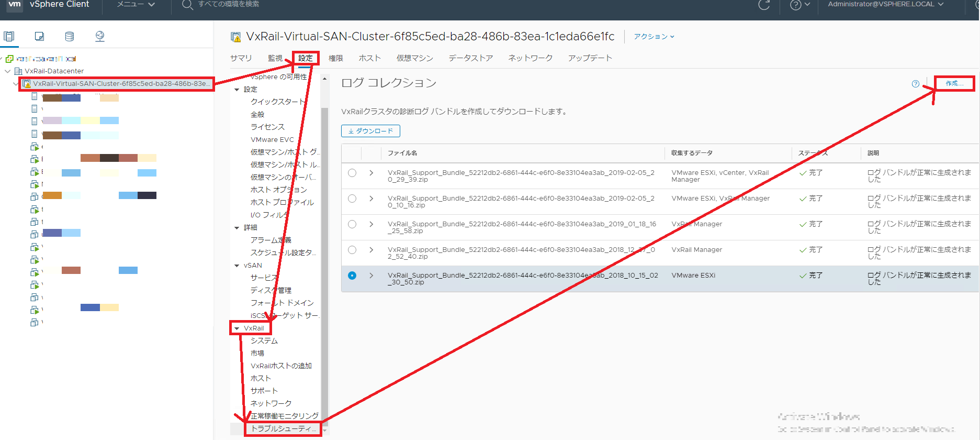
Task: Click the sidebar scrollbar up arrow
Action: pos(324,79)
